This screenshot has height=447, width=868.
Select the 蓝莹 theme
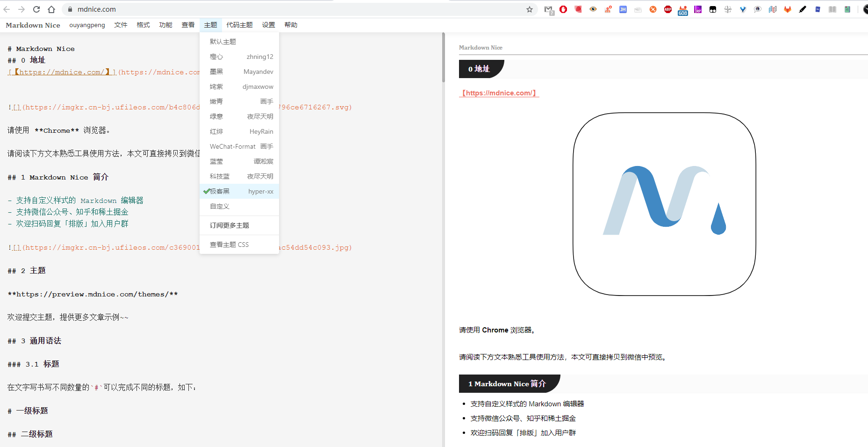click(x=239, y=161)
